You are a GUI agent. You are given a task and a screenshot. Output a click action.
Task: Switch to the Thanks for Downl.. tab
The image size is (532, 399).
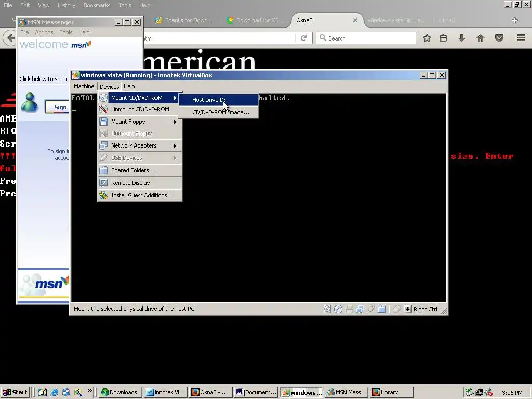(183, 20)
